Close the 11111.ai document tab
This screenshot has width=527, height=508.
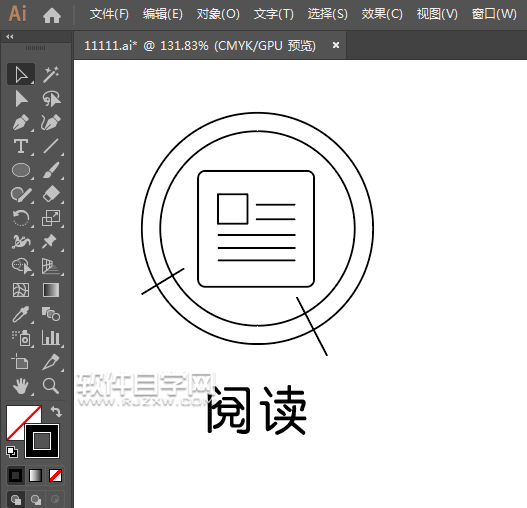pos(336,45)
